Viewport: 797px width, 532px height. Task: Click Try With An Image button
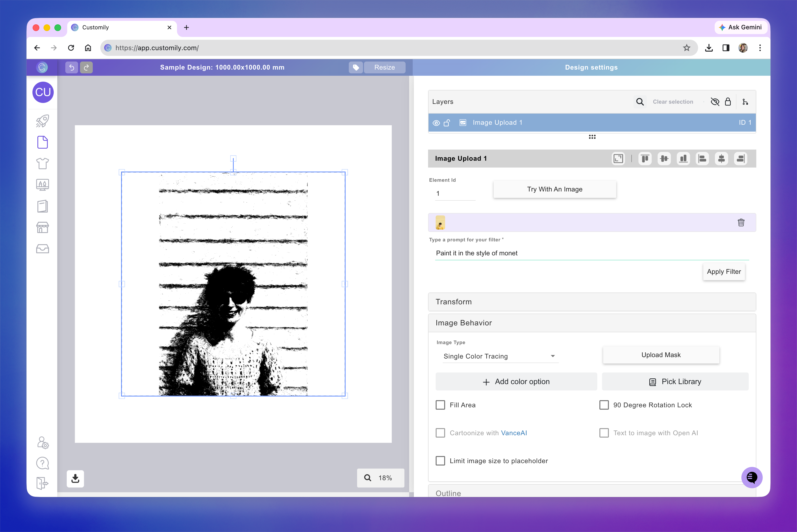pos(555,189)
